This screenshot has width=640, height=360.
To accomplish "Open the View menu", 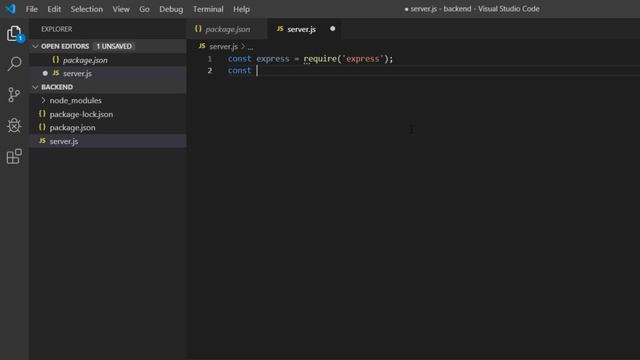I will click(121, 9).
